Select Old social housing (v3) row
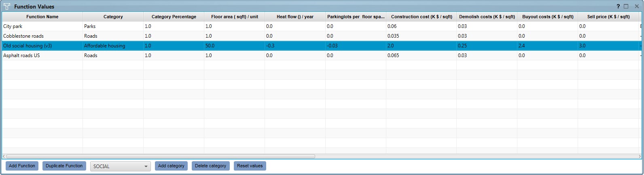The width and height of the screenshot is (644, 175). [x=322, y=46]
